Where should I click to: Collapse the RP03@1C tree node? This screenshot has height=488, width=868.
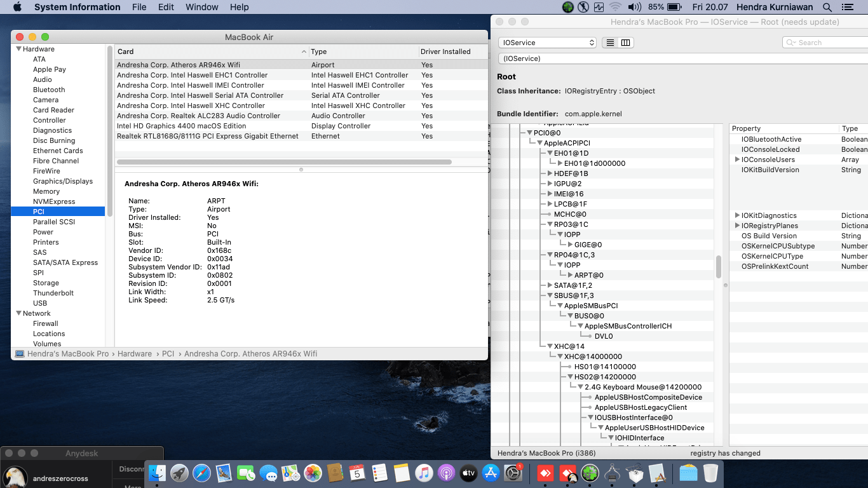550,224
